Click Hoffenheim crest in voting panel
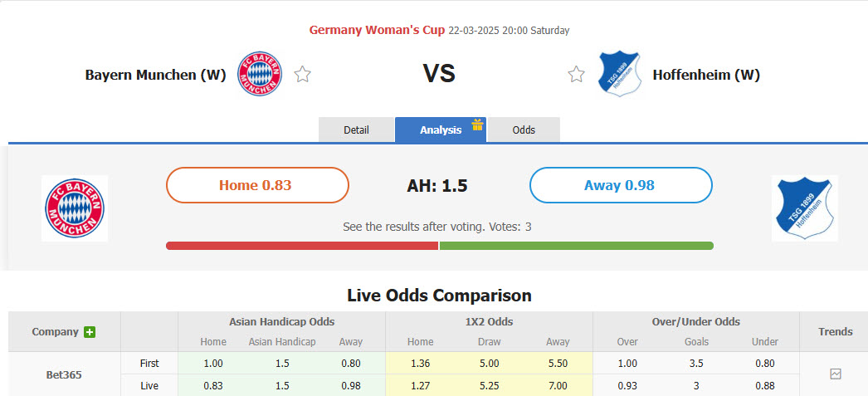Screen dimensions: 868x396 point(804,208)
